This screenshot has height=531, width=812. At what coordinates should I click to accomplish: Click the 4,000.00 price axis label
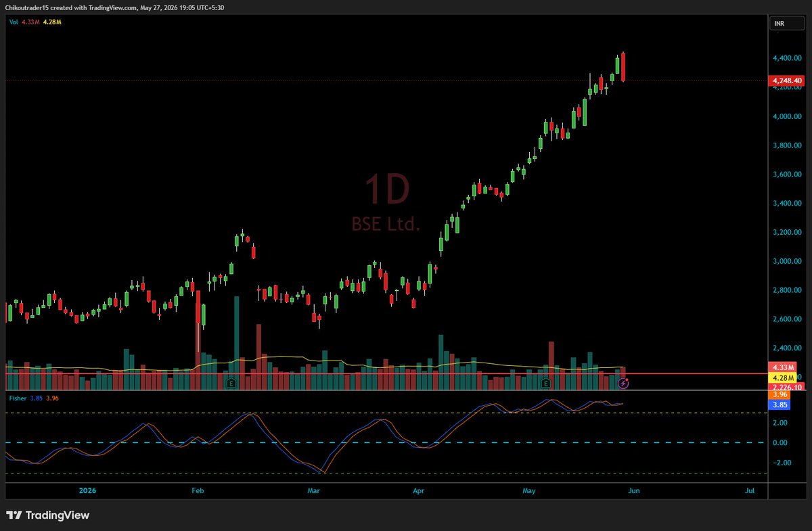click(x=788, y=116)
